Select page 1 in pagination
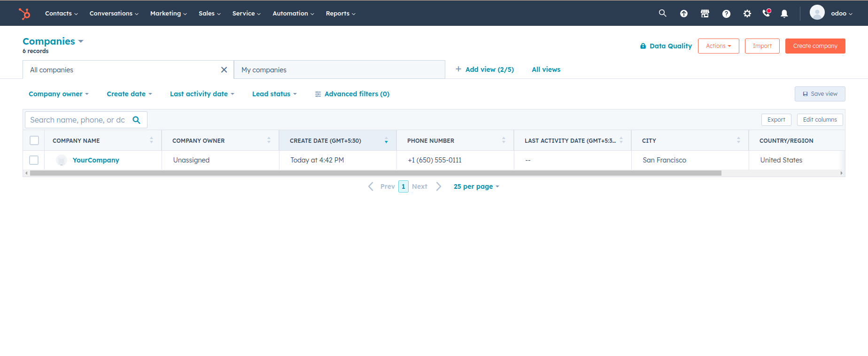This screenshot has height=356, width=868. coord(403,186)
